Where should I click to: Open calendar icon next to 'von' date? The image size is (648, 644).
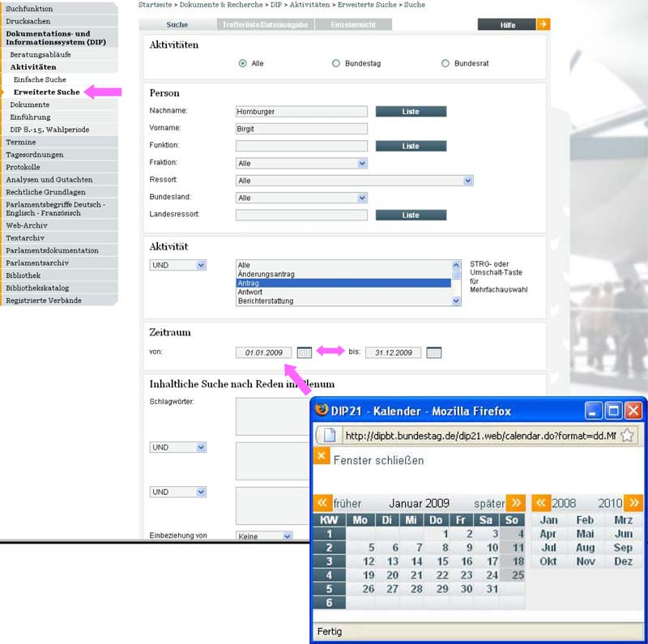pyautogui.click(x=304, y=352)
